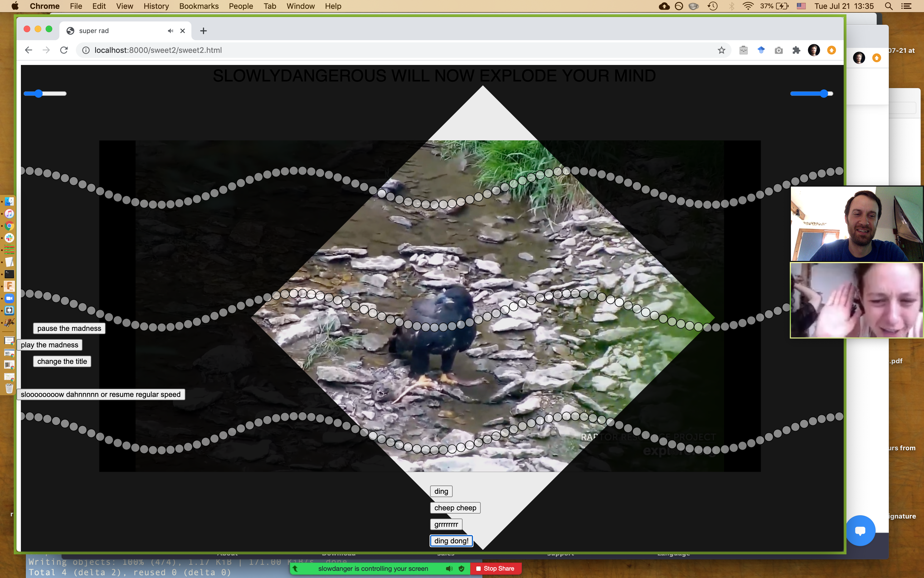Click the change the title button
The width and height of the screenshot is (924, 578).
(62, 361)
